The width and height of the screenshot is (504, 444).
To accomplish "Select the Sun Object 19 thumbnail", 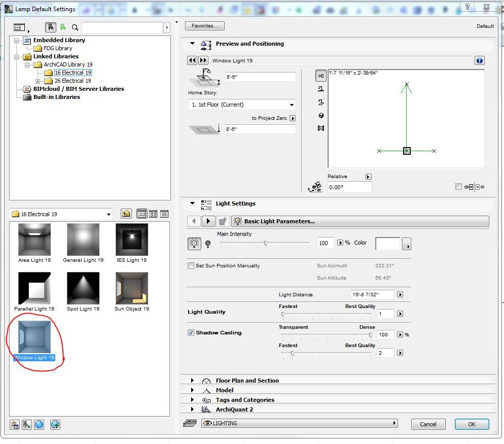I will 132,289.
